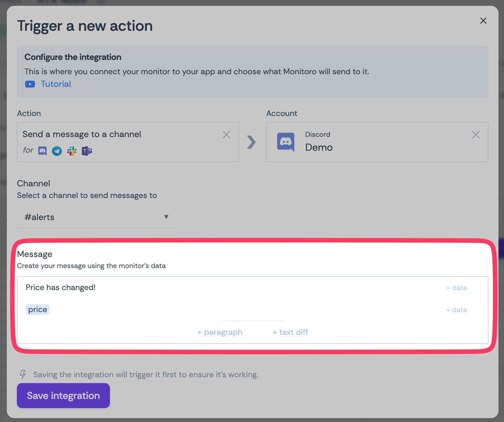Image resolution: width=504 pixels, height=422 pixels.
Task: Add a new paragraph to the message
Action: (220, 332)
